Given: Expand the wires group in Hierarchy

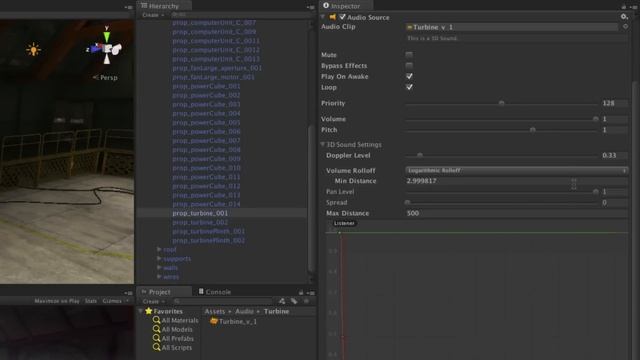Looking at the screenshot, I should [x=159, y=276].
